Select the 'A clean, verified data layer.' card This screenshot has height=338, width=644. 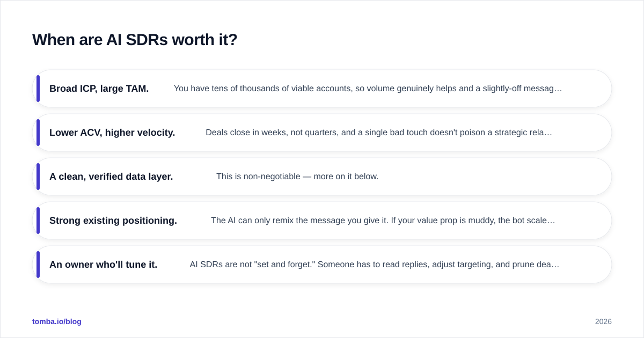pos(322,177)
